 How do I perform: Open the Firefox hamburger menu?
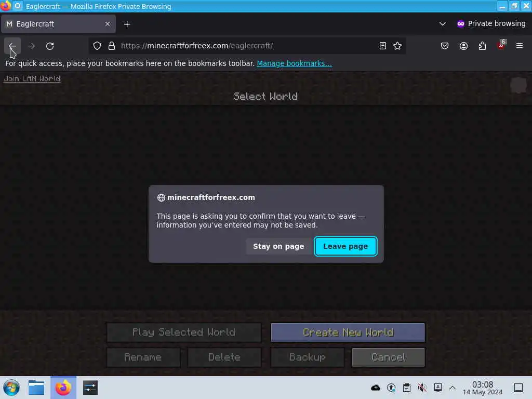520,46
